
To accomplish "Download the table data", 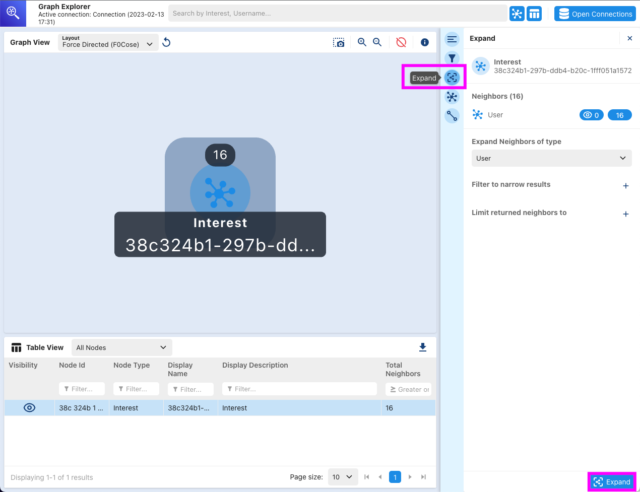I will [x=422, y=347].
